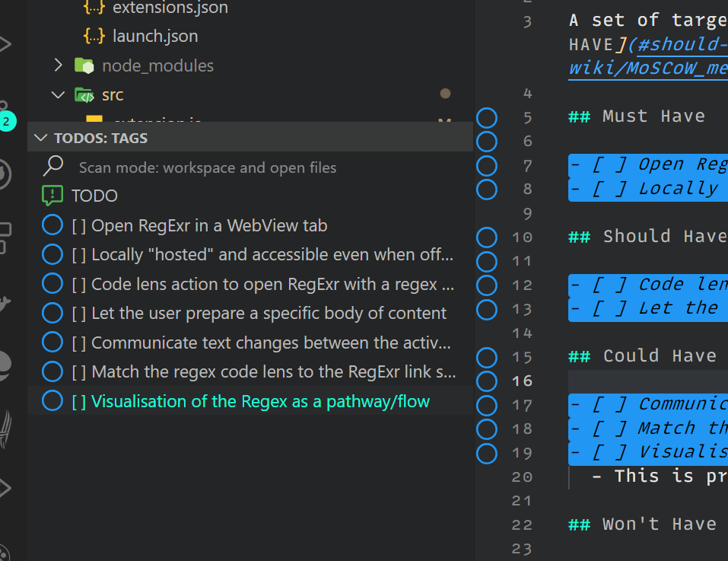The width and height of the screenshot is (728, 561).
Task: Click gutter circle icon on line 13
Action: click(x=487, y=310)
